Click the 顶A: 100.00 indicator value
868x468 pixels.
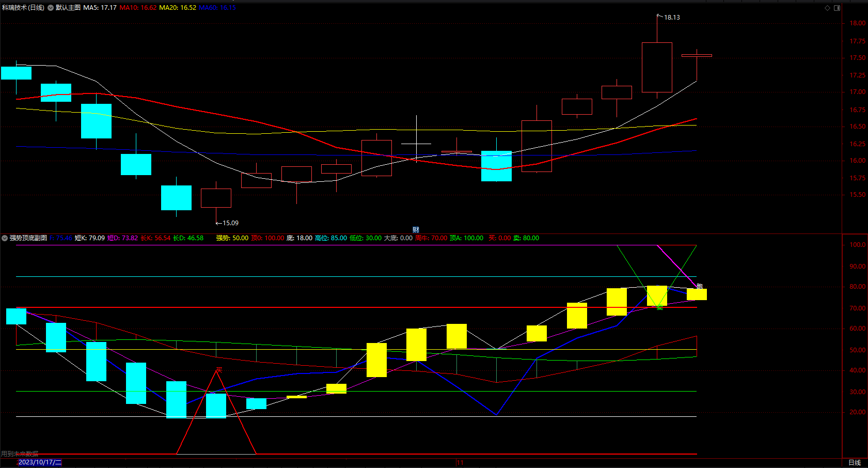pyautogui.click(x=467, y=238)
